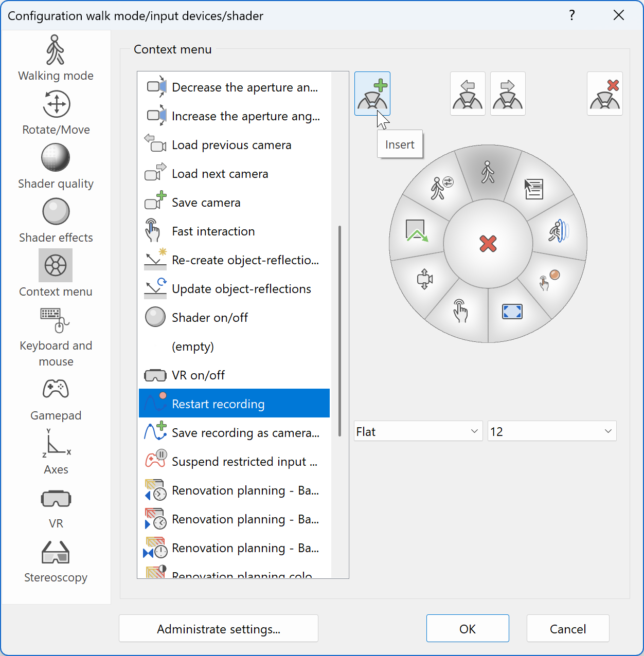Delete the selected segment with red X
644x656 pixels.
[604, 93]
